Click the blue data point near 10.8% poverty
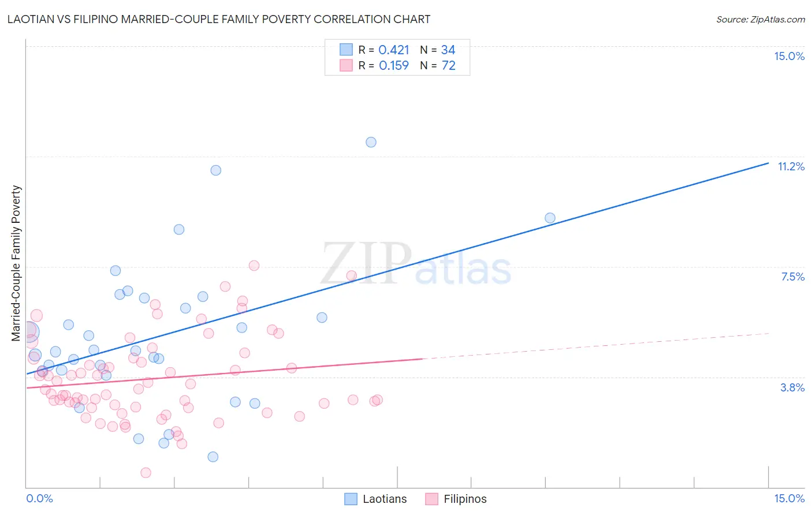The width and height of the screenshot is (812, 515). (x=215, y=170)
